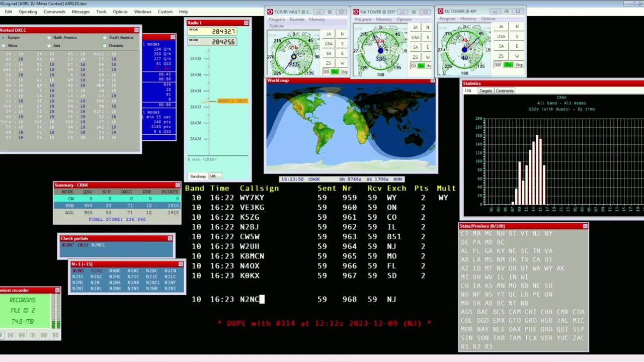Close the World map window
Viewport: 644px width, 362px height.
433,80
